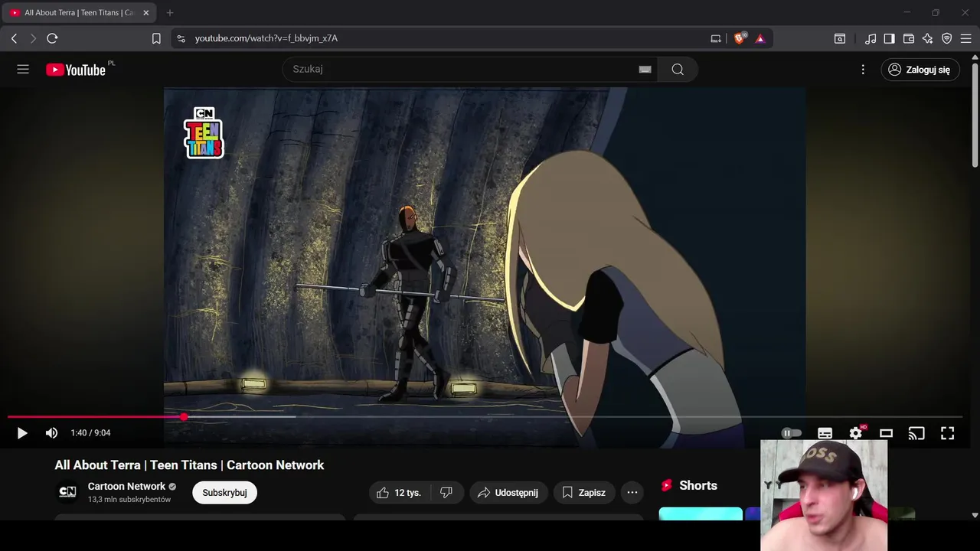Image resolution: width=980 pixels, height=551 pixels.
Task: Open a new browser tab
Action: coord(170,13)
